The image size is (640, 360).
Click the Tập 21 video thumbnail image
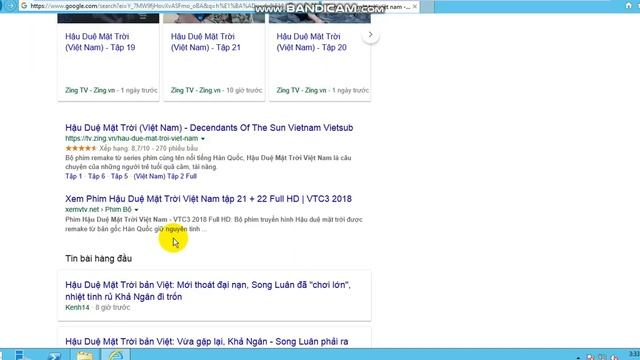click(x=214, y=18)
